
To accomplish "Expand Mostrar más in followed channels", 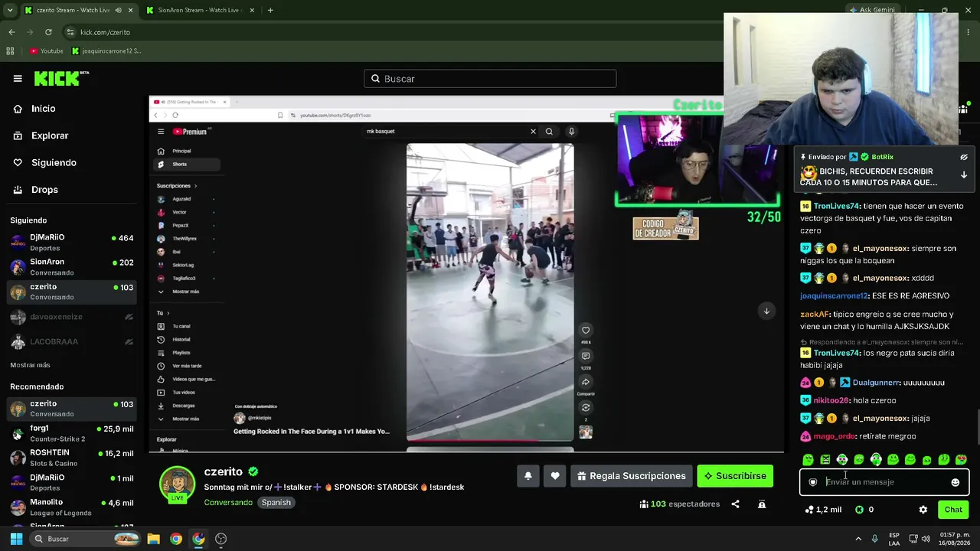I will click(30, 365).
